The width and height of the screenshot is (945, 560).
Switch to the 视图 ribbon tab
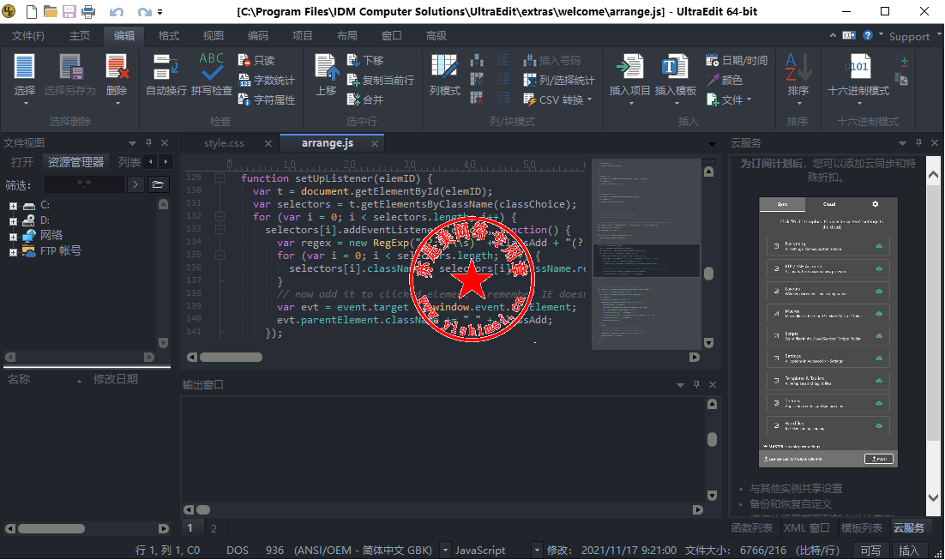[214, 36]
